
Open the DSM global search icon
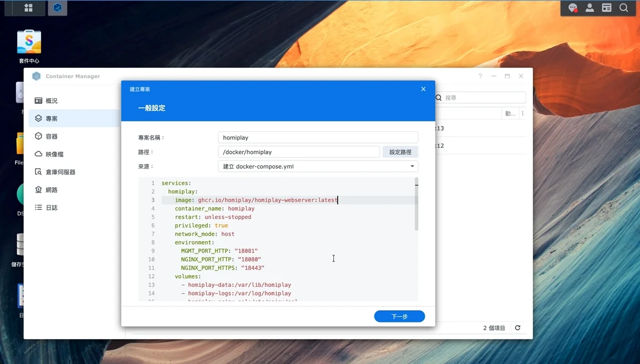coord(624,8)
